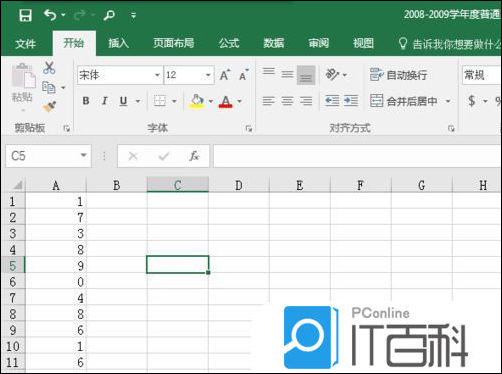Customize the Quick Access Toolbar

coord(133,15)
